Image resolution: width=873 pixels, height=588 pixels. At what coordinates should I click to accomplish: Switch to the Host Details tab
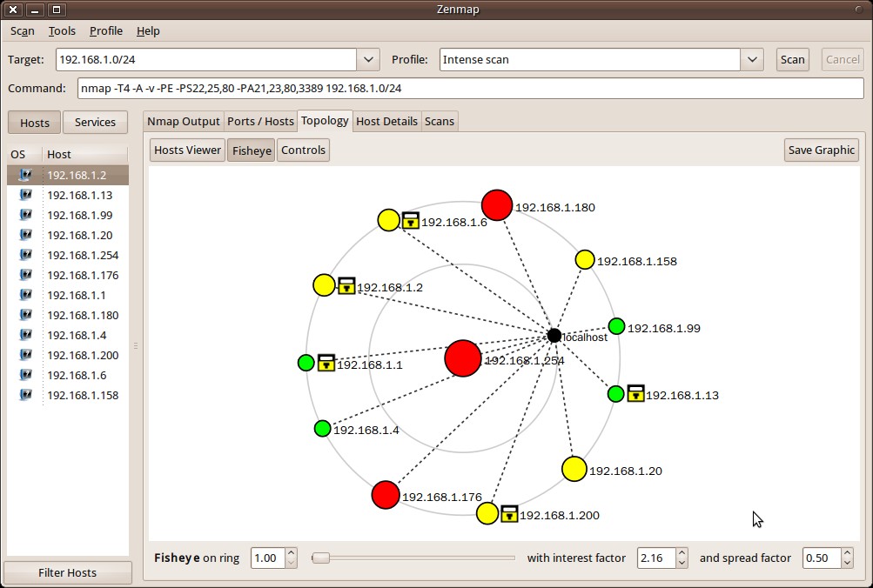[386, 121]
